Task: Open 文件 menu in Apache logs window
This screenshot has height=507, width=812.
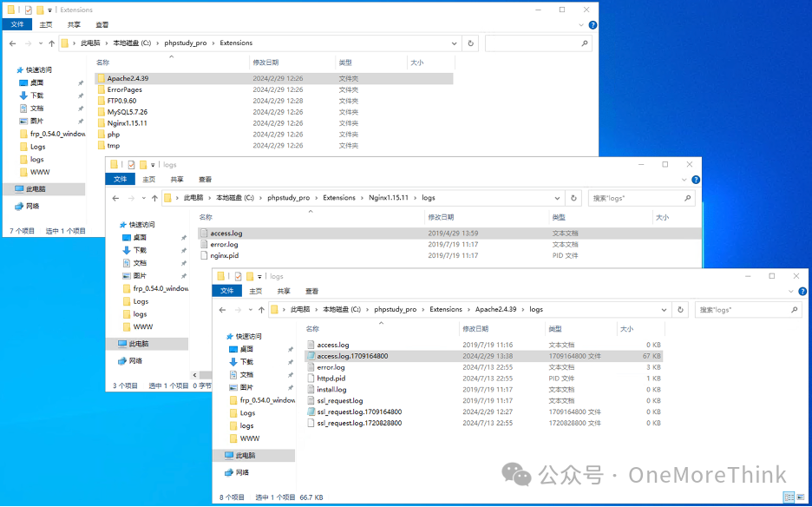Action: point(226,291)
